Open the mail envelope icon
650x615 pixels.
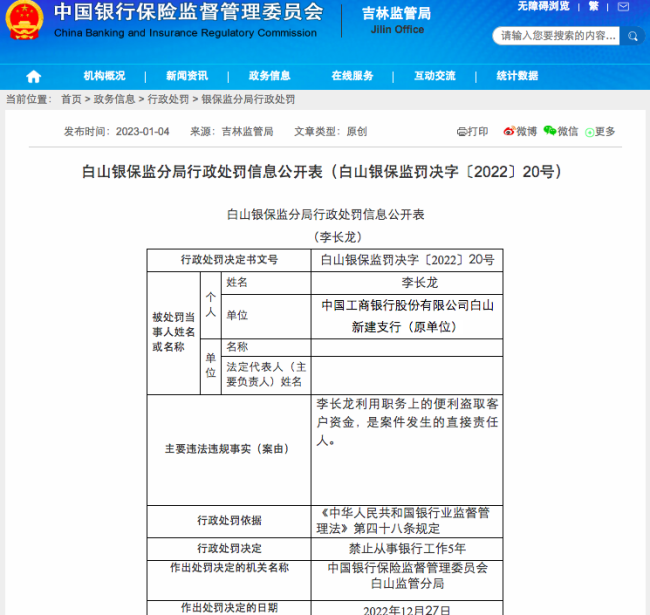click(x=623, y=7)
